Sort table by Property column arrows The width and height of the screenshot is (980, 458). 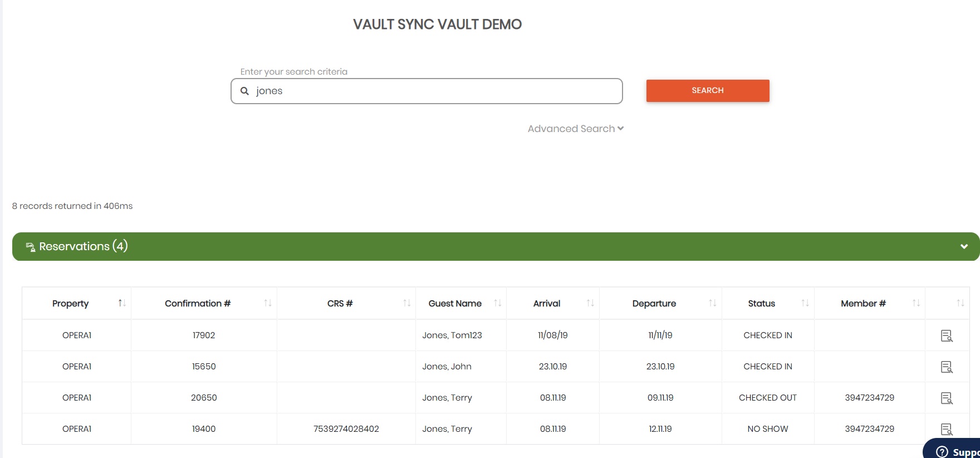[122, 303]
